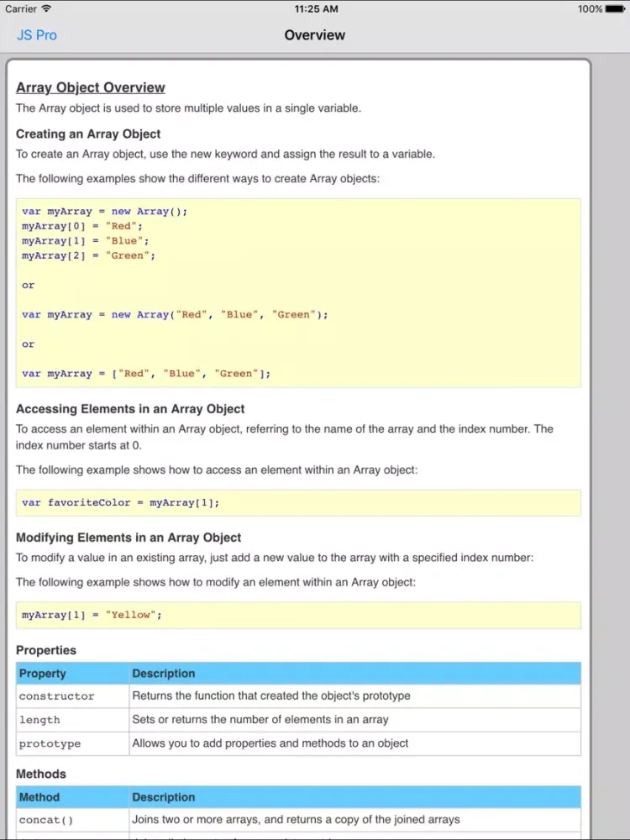Tap the Wi-Fi icon in status bar
The width and height of the screenshot is (630, 840).
click(46, 8)
